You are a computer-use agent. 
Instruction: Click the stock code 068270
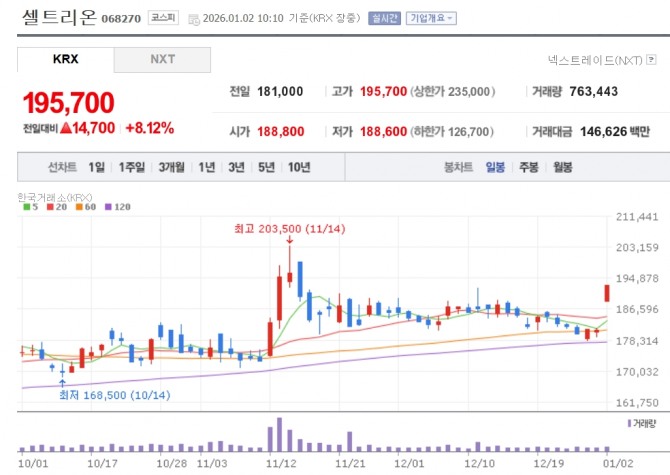click(121, 19)
